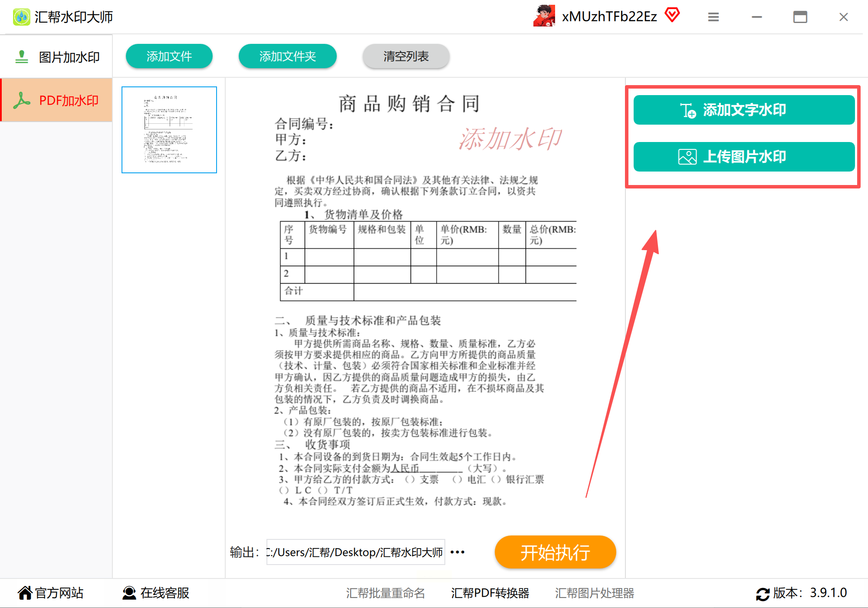Click the 添加文件 button
This screenshot has height=608, width=868.
click(x=169, y=56)
